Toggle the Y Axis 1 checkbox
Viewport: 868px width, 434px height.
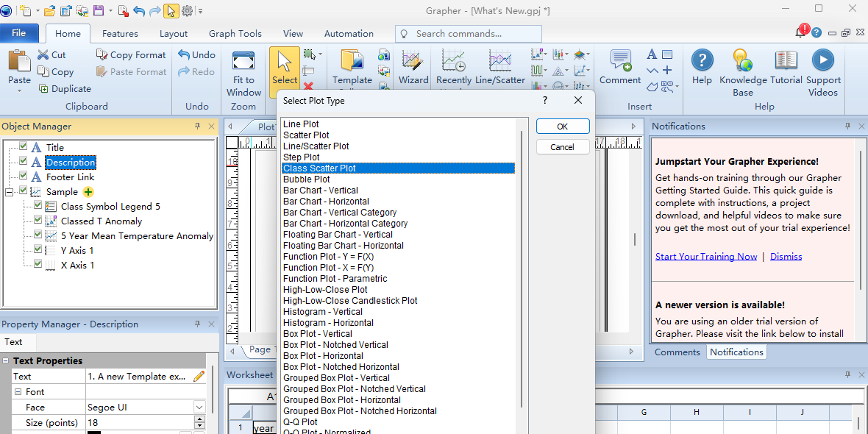(x=38, y=249)
